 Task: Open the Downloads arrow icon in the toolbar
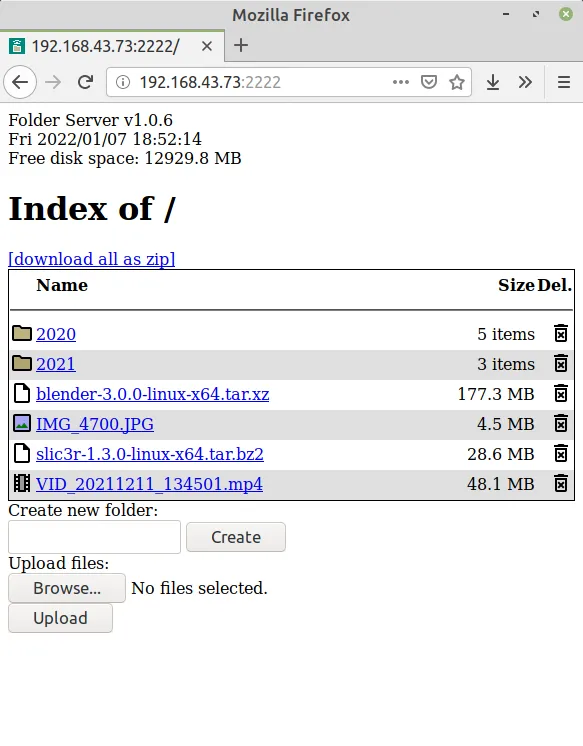493,82
